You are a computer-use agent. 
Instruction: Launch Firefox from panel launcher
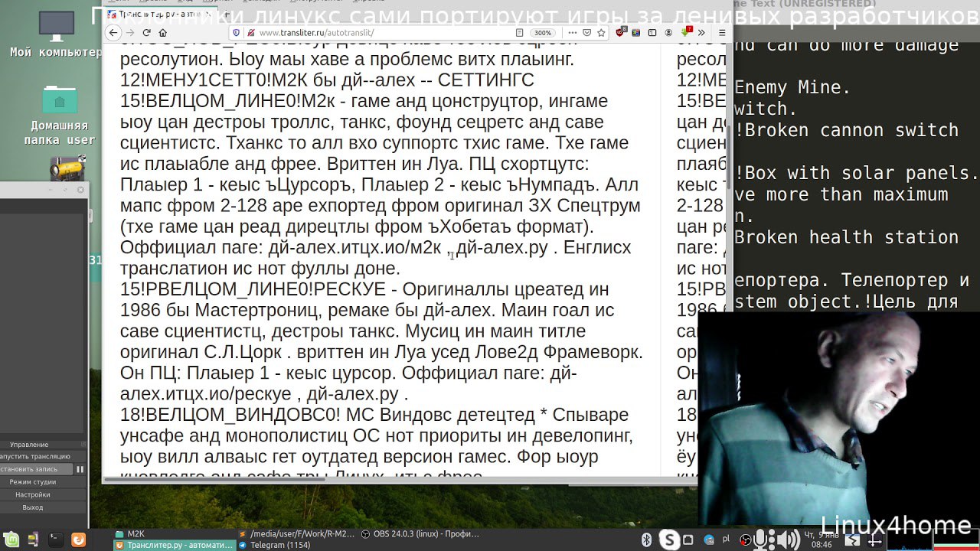(78, 540)
